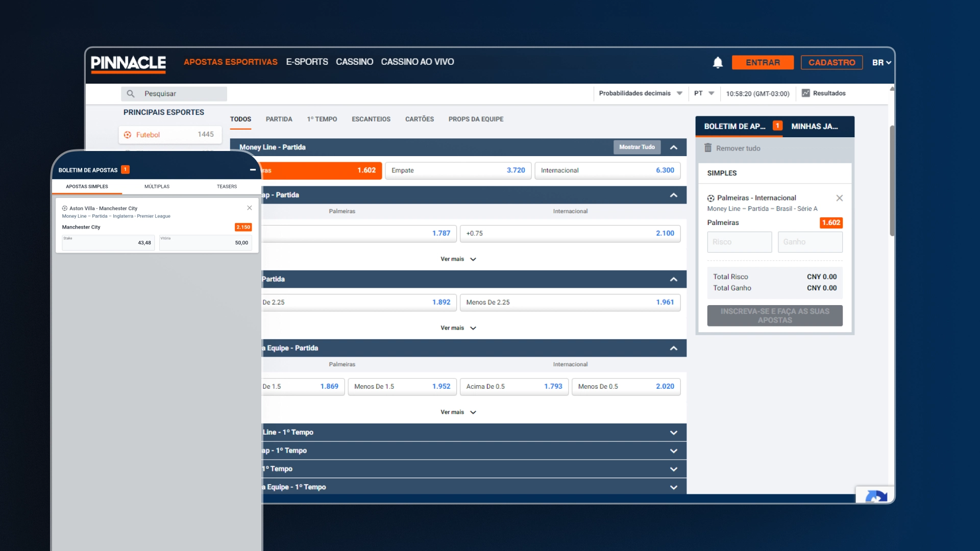Toggle the +0.75 handicap 2.100 odds
This screenshot has width=980, height=551.
[x=570, y=234]
